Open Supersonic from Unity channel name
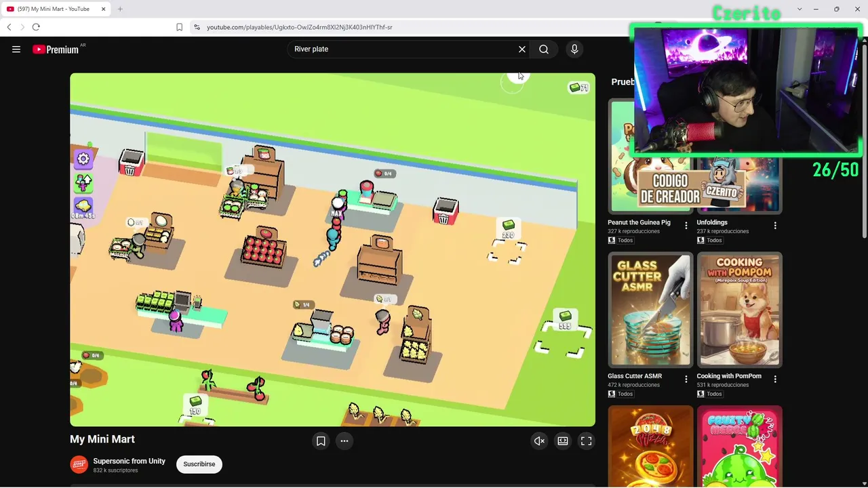The width and height of the screenshot is (868, 488). click(x=130, y=461)
